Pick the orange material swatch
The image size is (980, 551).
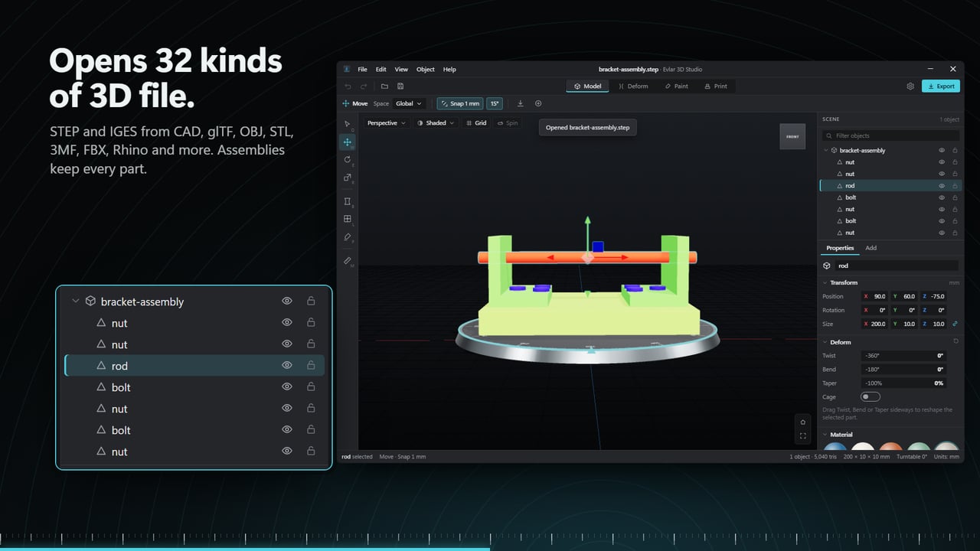tap(890, 447)
